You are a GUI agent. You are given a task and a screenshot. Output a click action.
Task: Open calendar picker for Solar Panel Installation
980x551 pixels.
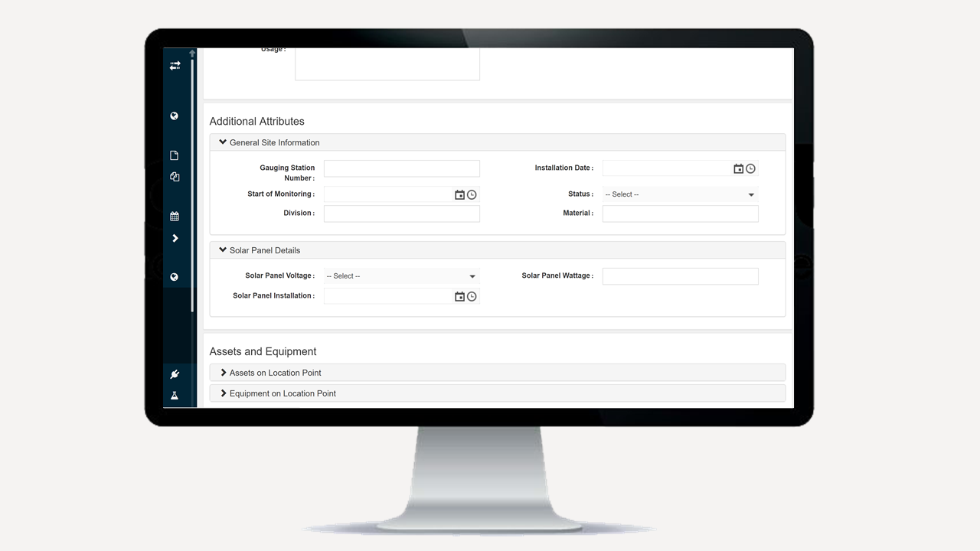coord(459,296)
